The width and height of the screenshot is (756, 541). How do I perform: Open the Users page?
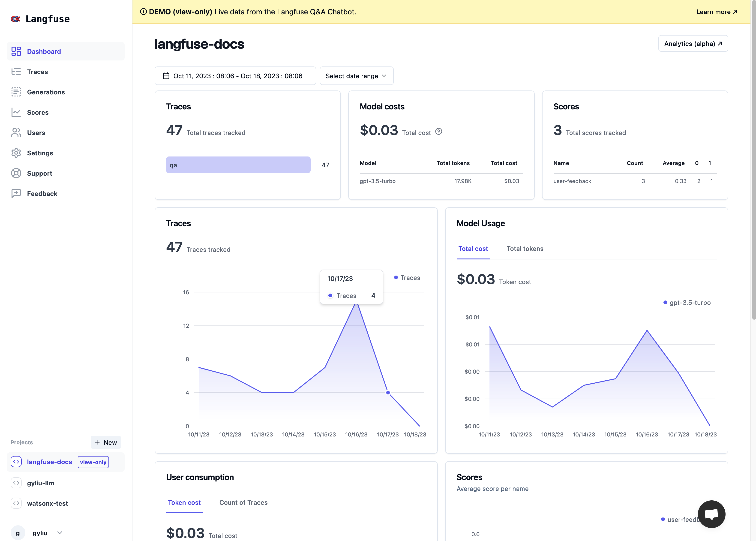click(x=66, y=132)
